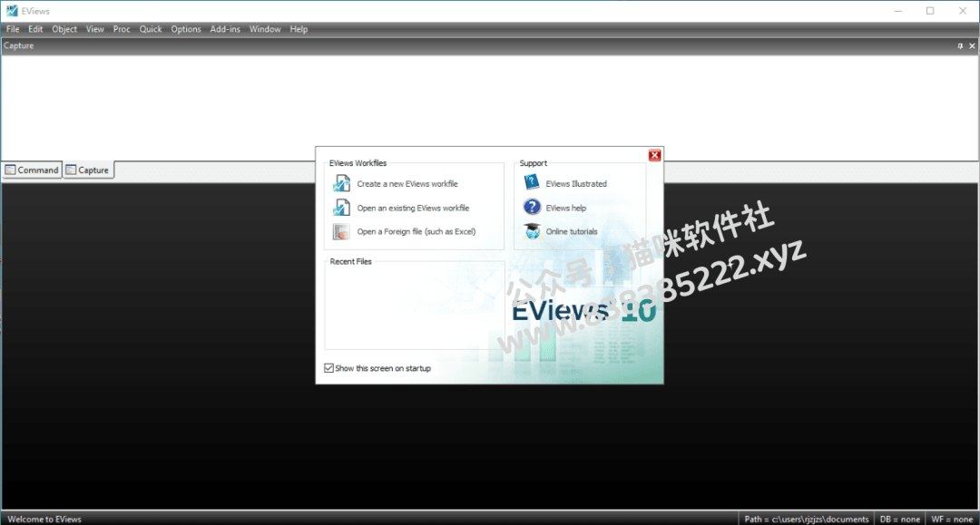
Task: Switch to the Command tab
Action: 32,170
